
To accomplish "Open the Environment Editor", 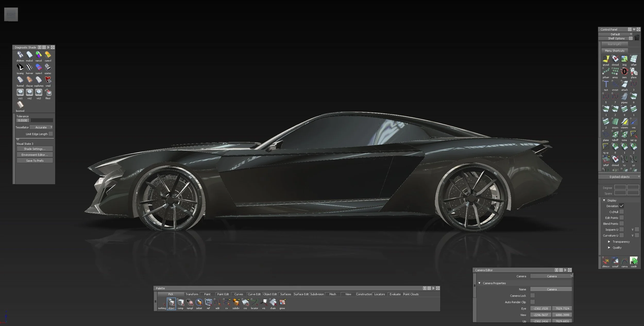I will click(35, 155).
